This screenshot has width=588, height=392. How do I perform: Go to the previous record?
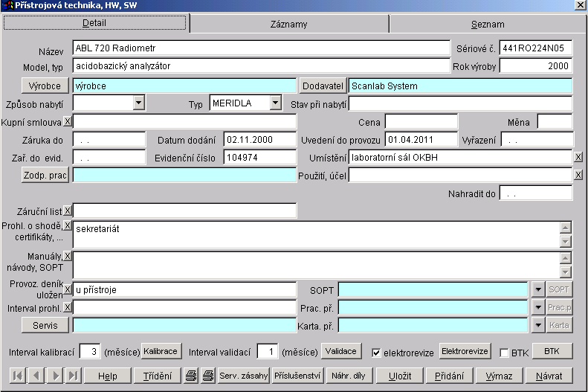[36, 376]
